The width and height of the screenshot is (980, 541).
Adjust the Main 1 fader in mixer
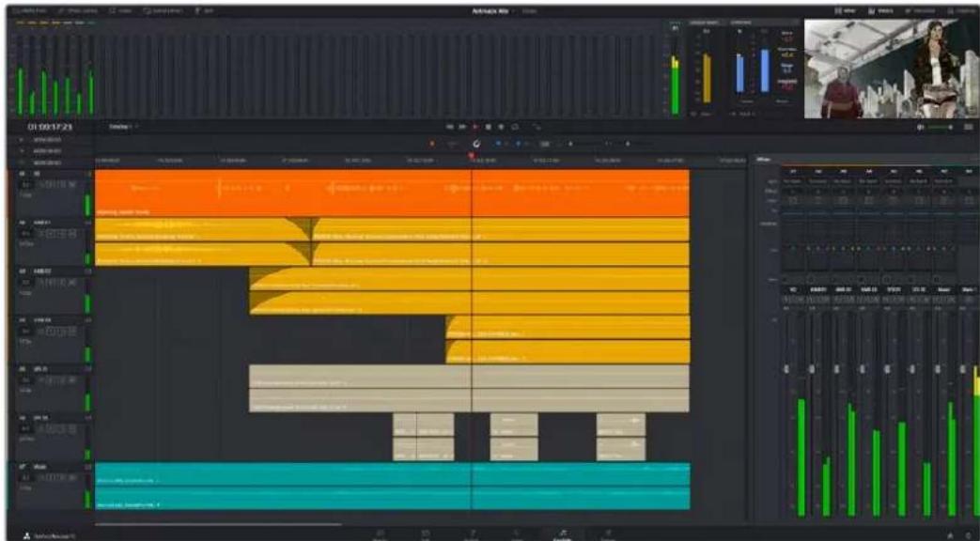(961, 369)
